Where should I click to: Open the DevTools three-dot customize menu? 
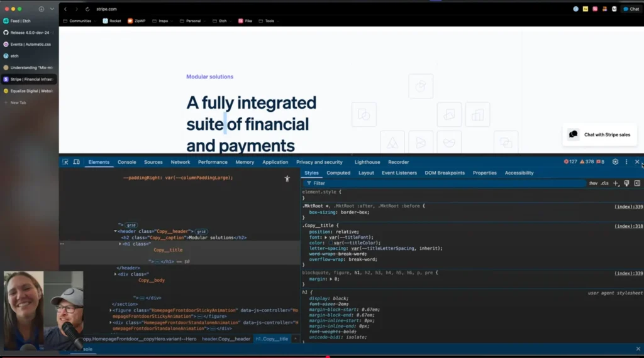pos(626,162)
